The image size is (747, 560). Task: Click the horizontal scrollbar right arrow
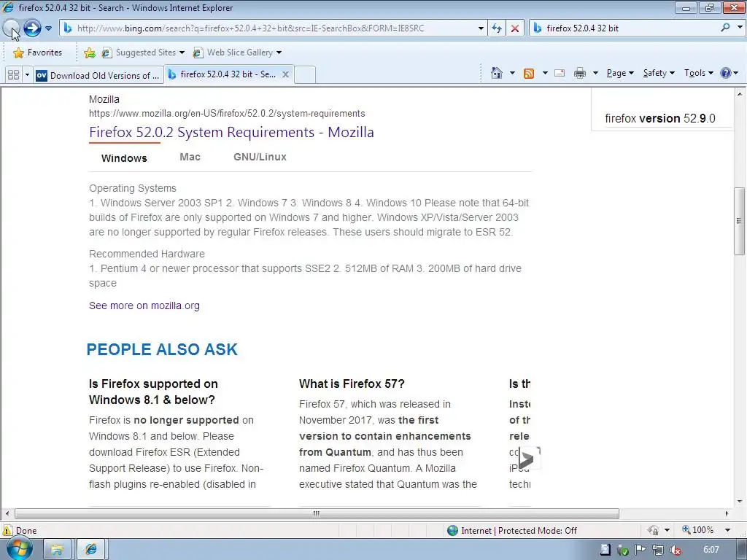[727, 514]
